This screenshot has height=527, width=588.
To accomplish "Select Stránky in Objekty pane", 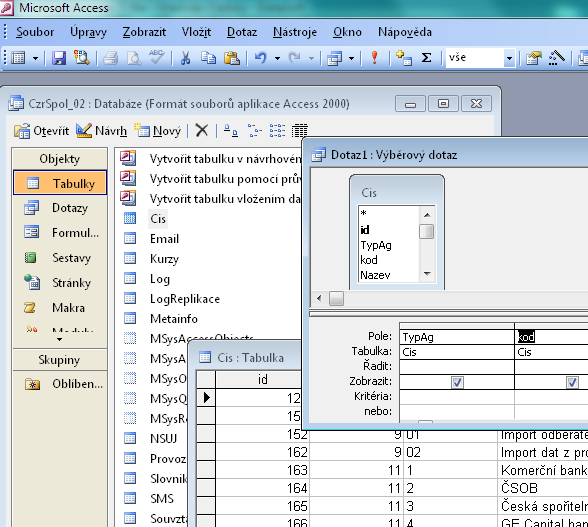I will click(x=60, y=282).
